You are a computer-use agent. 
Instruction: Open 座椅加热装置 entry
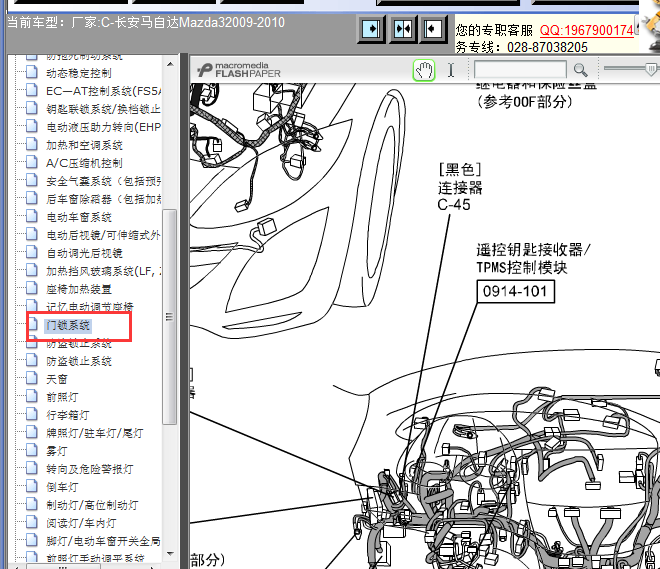coord(79,290)
